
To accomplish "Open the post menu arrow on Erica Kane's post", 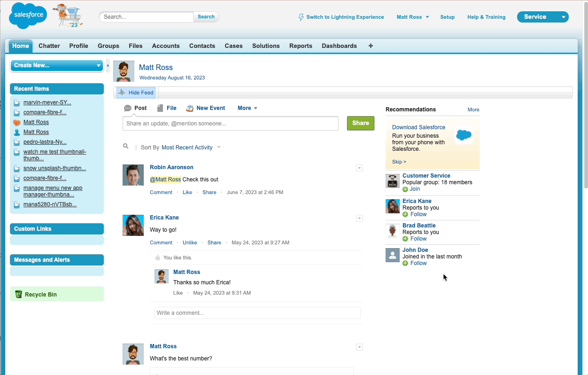I will coord(359,218).
